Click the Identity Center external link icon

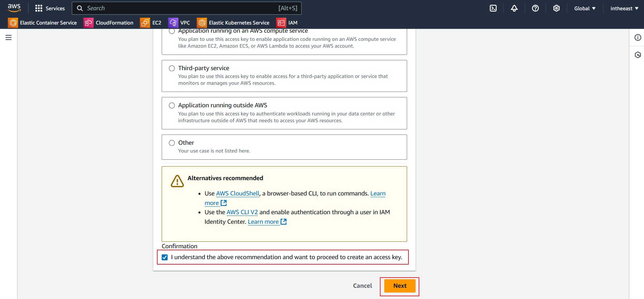coord(284,222)
